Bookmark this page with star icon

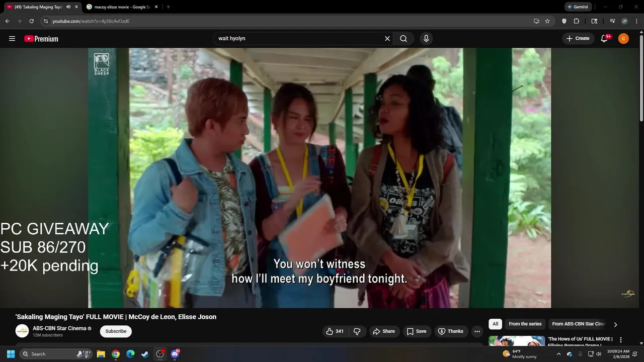coord(547,21)
